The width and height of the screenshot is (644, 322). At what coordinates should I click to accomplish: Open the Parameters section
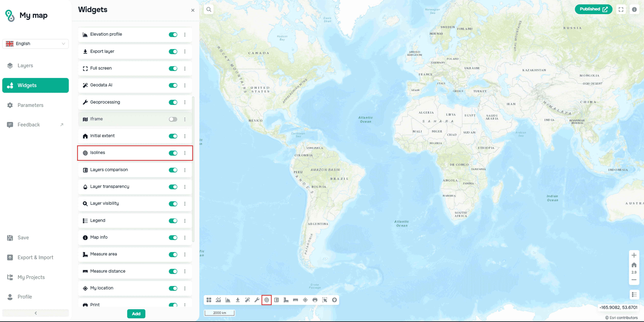[x=30, y=105]
